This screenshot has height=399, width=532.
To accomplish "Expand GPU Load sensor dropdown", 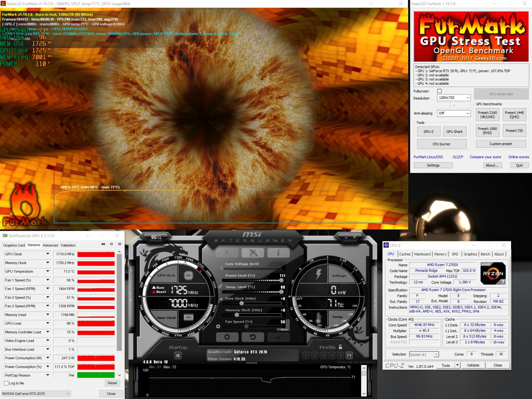I will (x=48, y=323).
